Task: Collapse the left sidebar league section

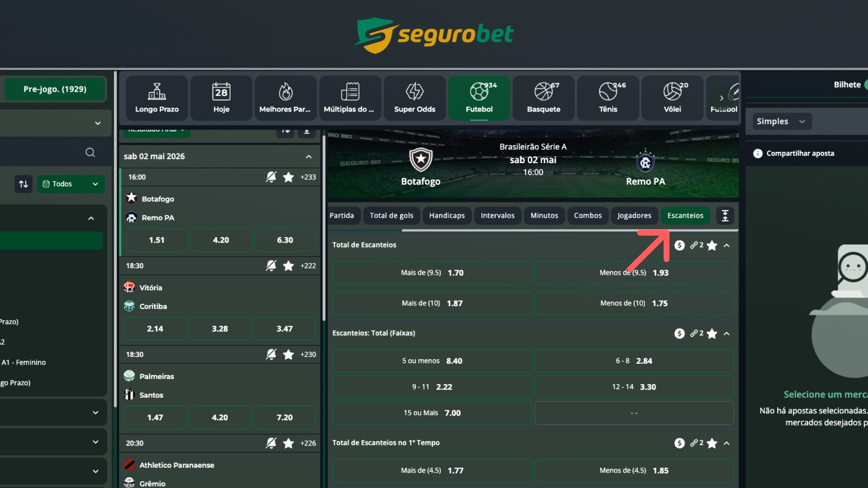Action: [91, 218]
